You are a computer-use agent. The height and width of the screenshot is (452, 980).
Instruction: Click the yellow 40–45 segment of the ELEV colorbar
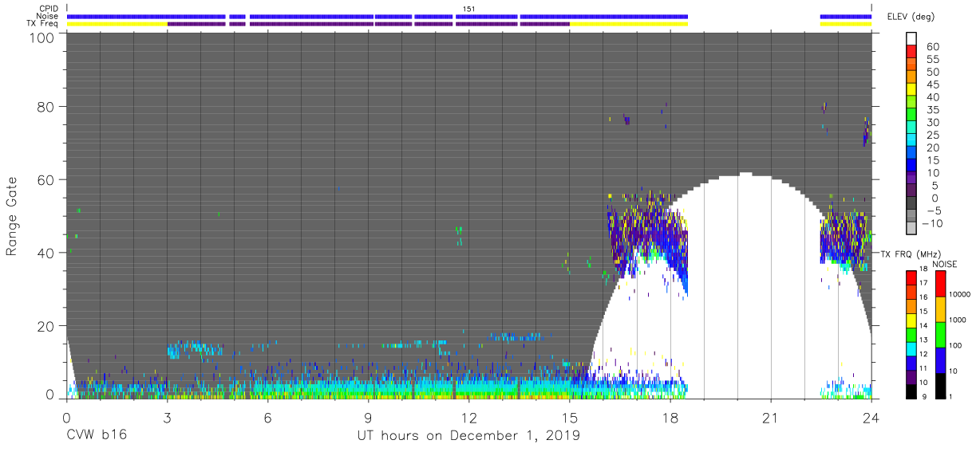tap(913, 91)
